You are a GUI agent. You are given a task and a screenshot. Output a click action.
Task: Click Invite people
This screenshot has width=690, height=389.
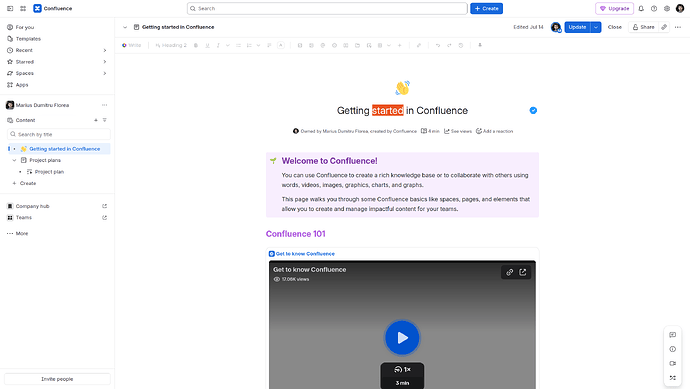[57, 379]
